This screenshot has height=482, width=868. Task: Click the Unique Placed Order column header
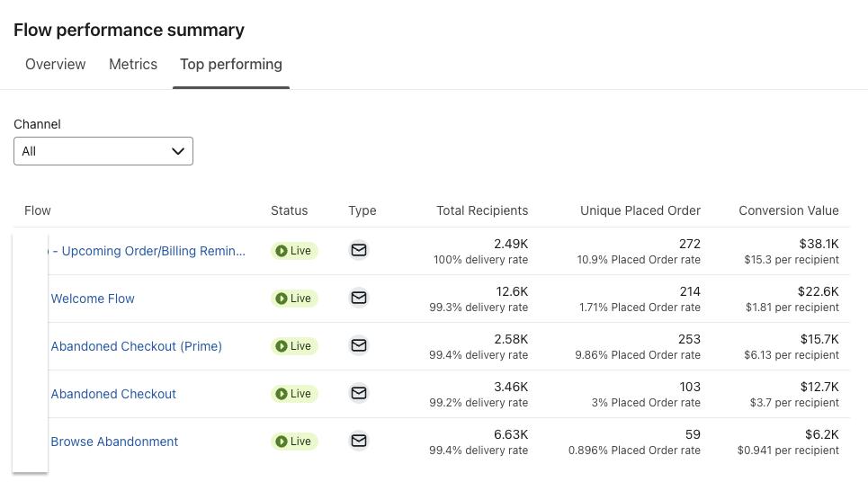click(640, 210)
